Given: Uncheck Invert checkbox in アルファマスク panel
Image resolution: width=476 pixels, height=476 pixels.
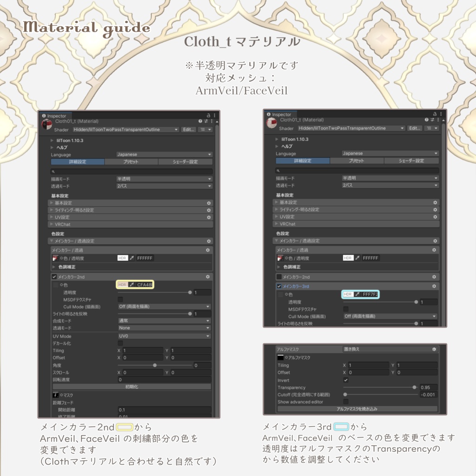Looking at the screenshot, I should click(x=346, y=380).
